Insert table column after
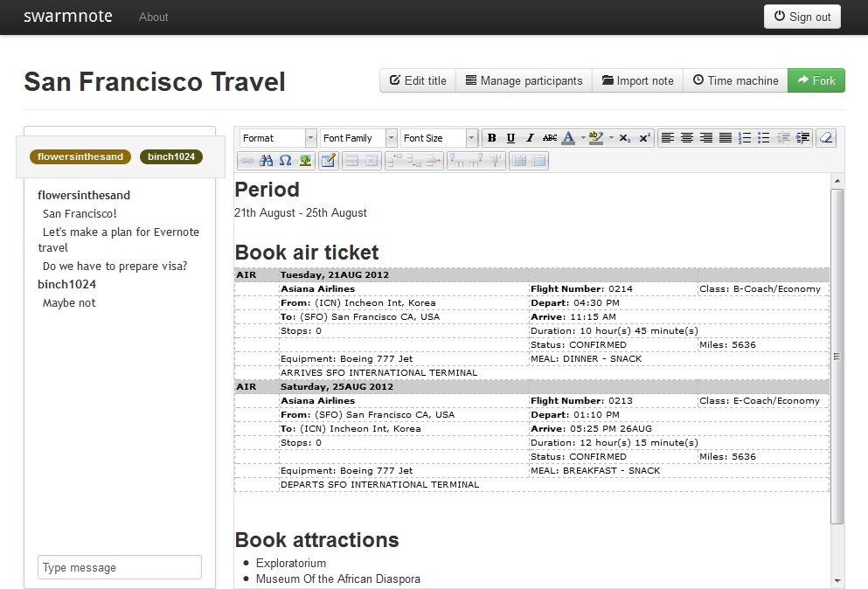 [x=476, y=161]
